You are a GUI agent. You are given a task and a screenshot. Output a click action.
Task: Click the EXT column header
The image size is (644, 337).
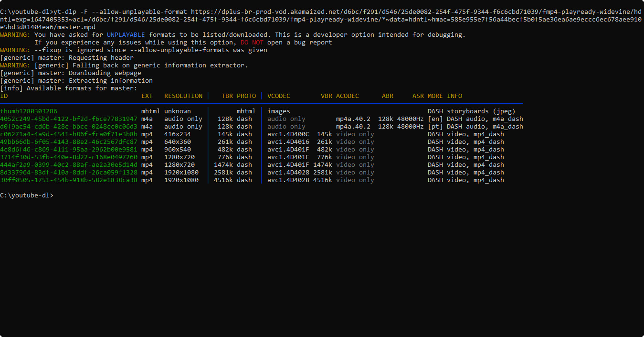pos(147,96)
